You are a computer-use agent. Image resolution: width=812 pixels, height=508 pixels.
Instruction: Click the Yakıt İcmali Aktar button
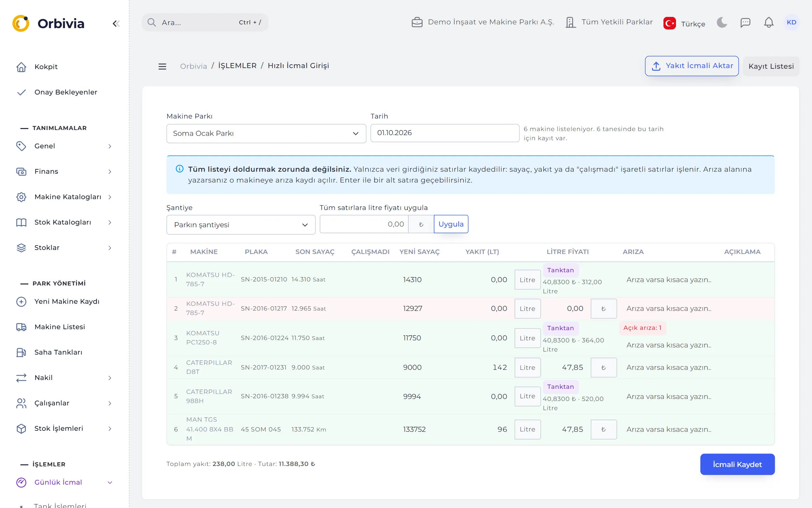[x=692, y=66]
